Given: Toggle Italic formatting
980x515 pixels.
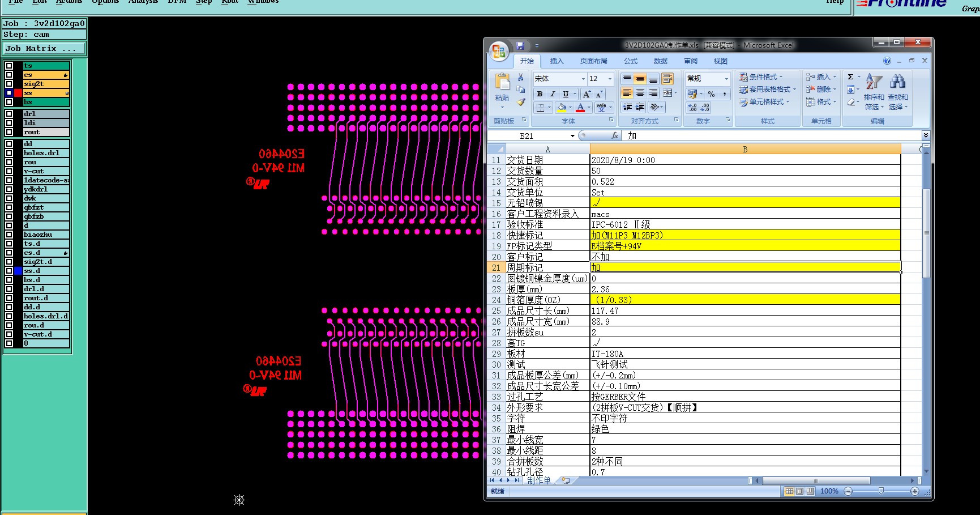Looking at the screenshot, I should [x=553, y=94].
